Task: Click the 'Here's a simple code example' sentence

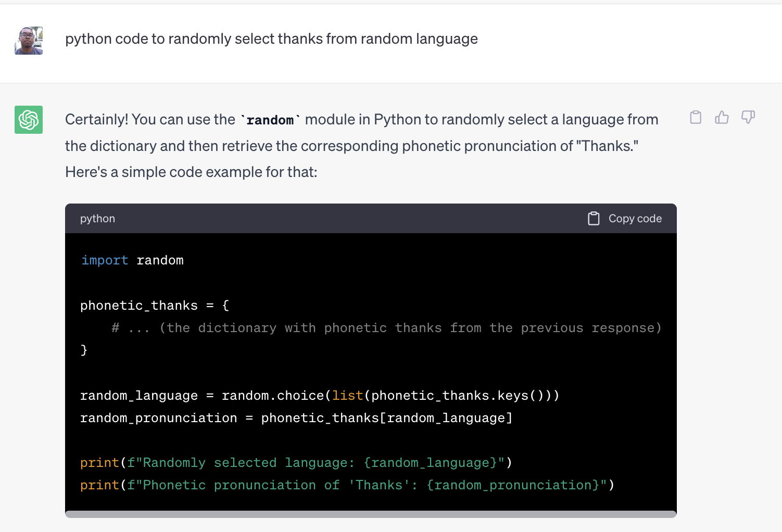Action: click(191, 172)
